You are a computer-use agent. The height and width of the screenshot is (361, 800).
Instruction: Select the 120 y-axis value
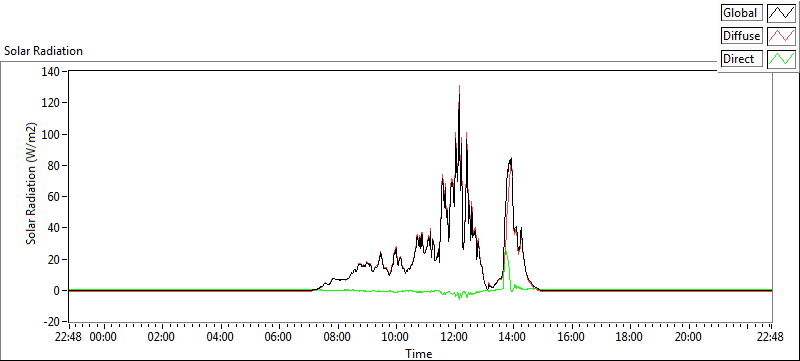coord(51,103)
